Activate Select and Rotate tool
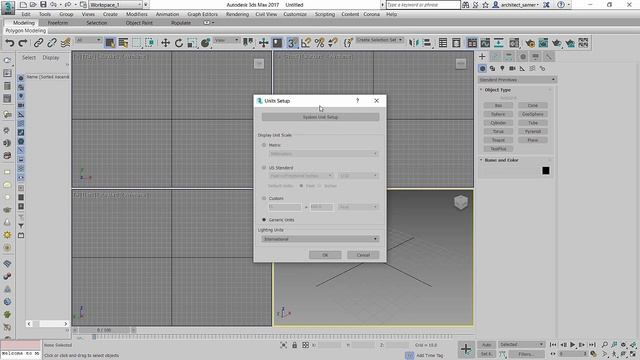Screen dimensions: 640x360 pos(179,42)
